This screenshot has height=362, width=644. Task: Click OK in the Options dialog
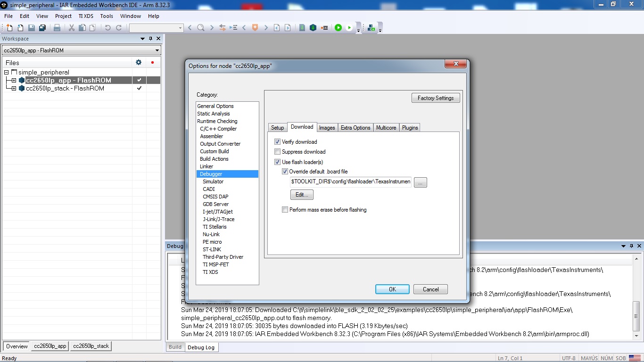tap(392, 289)
